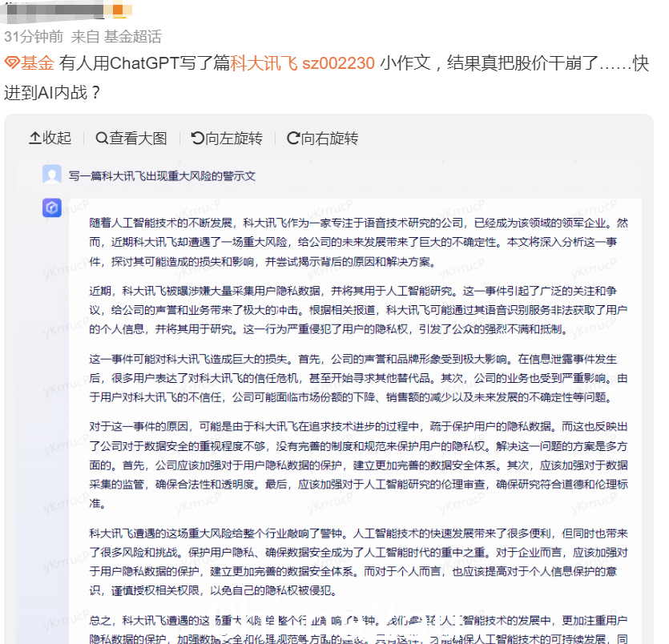The height and width of the screenshot is (644, 669).
Task: Click the first paragraph of the generated article
Action: point(358,242)
